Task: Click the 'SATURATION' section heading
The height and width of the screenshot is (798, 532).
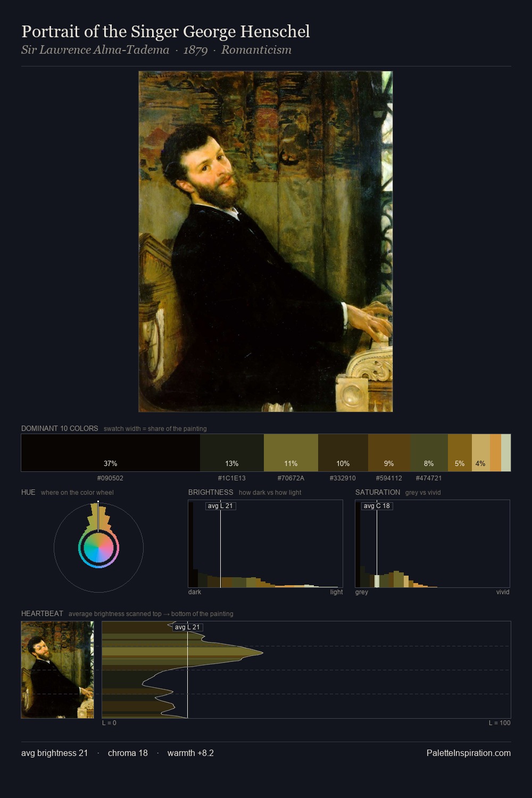Action: coord(378,492)
